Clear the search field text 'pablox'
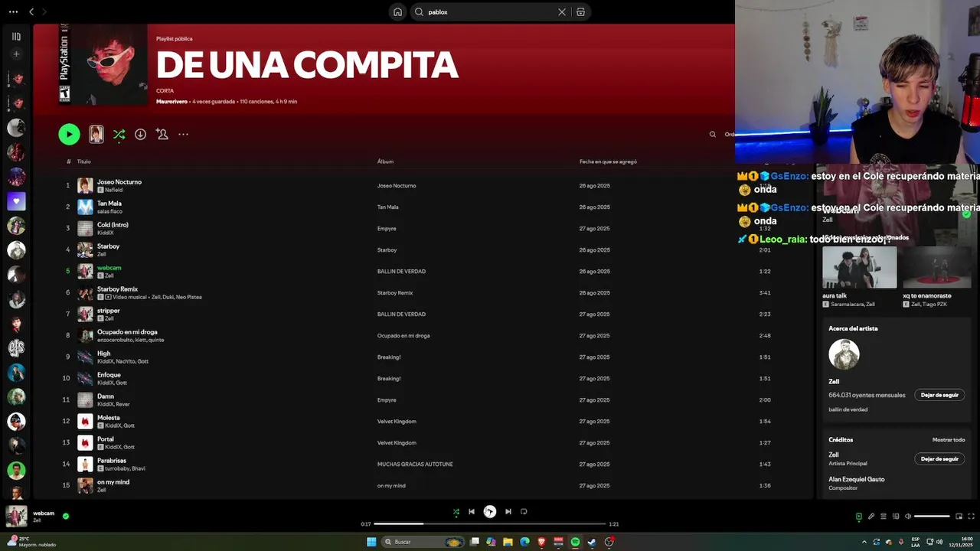The width and height of the screenshot is (980, 551). click(562, 12)
